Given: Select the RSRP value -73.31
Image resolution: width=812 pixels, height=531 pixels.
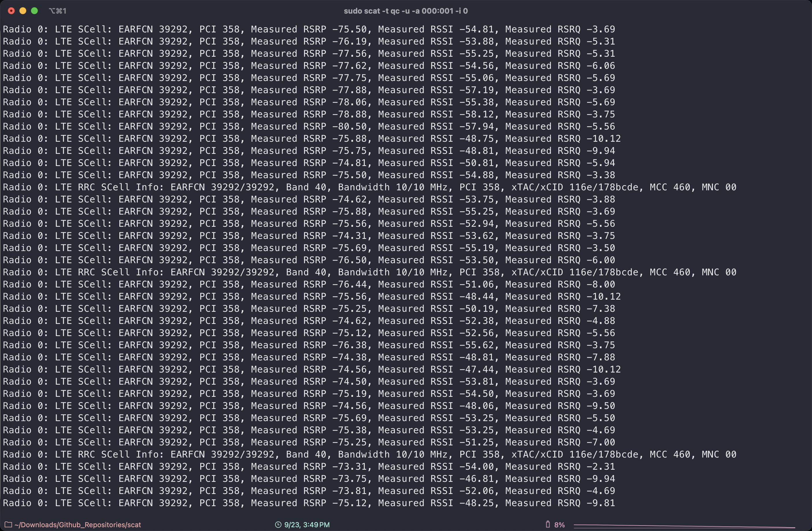Looking at the screenshot, I should coord(349,467).
